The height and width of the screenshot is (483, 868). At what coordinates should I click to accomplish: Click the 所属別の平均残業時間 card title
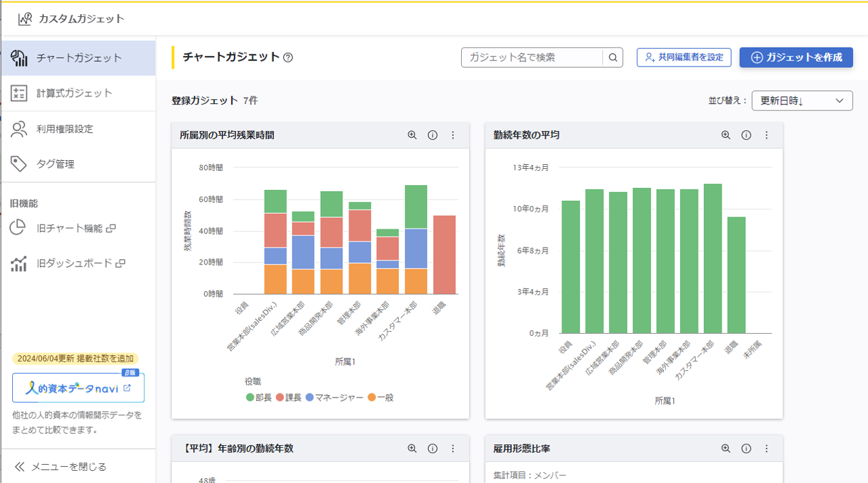(227, 135)
